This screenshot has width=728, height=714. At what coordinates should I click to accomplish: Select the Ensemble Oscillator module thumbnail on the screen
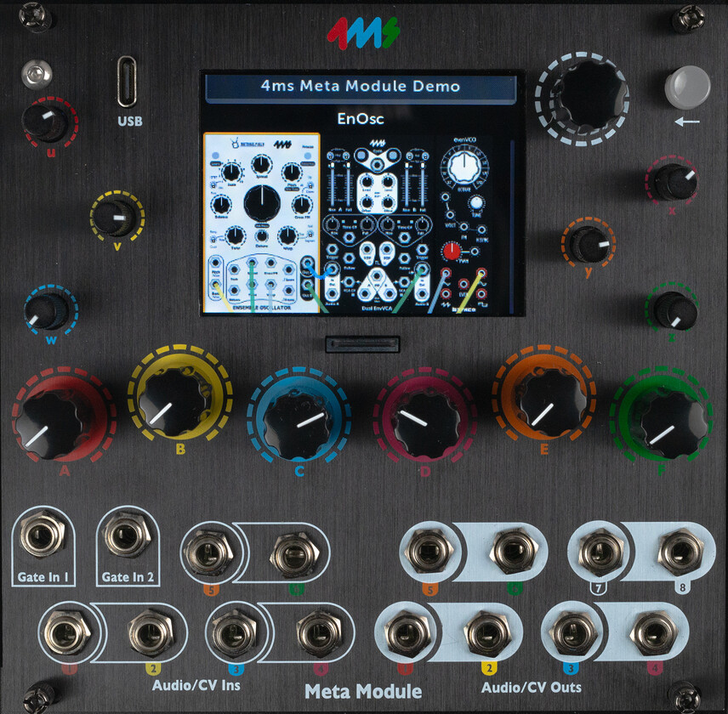[x=261, y=224]
